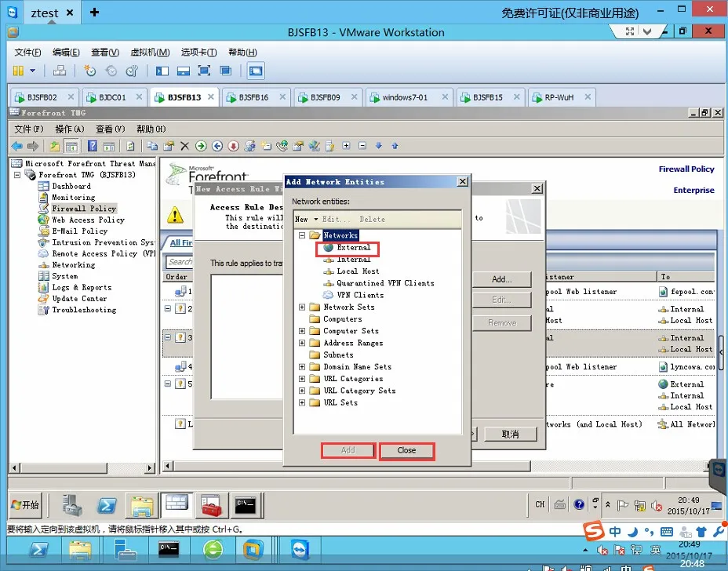Open the VMware power dropdown arrow
The width and height of the screenshot is (728, 571).
coord(32,71)
